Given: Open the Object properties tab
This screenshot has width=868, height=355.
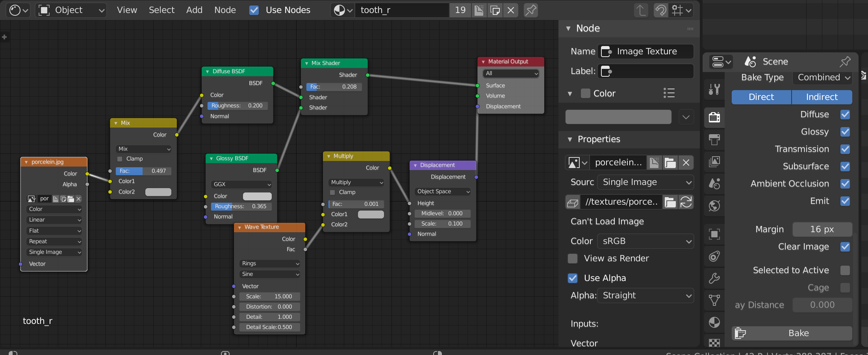Looking at the screenshot, I should click(714, 235).
